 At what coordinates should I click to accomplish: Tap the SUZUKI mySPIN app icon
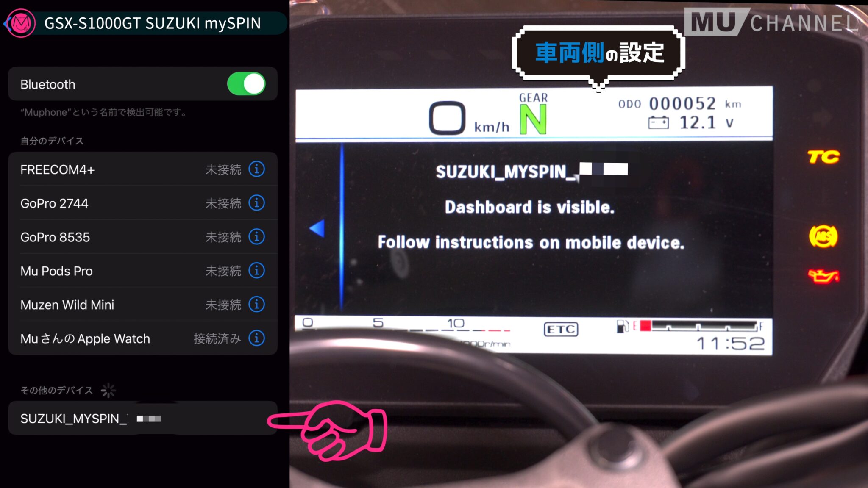(x=22, y=22)
